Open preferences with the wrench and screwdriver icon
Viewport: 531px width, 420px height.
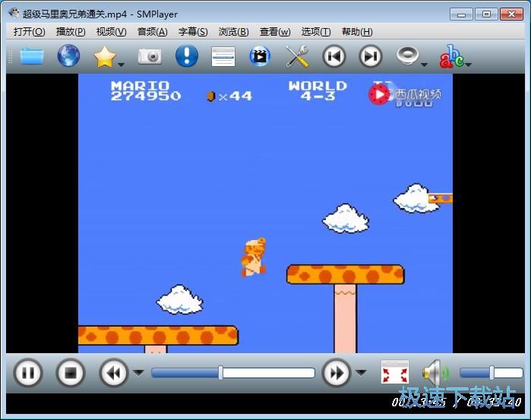click(297, 56)
